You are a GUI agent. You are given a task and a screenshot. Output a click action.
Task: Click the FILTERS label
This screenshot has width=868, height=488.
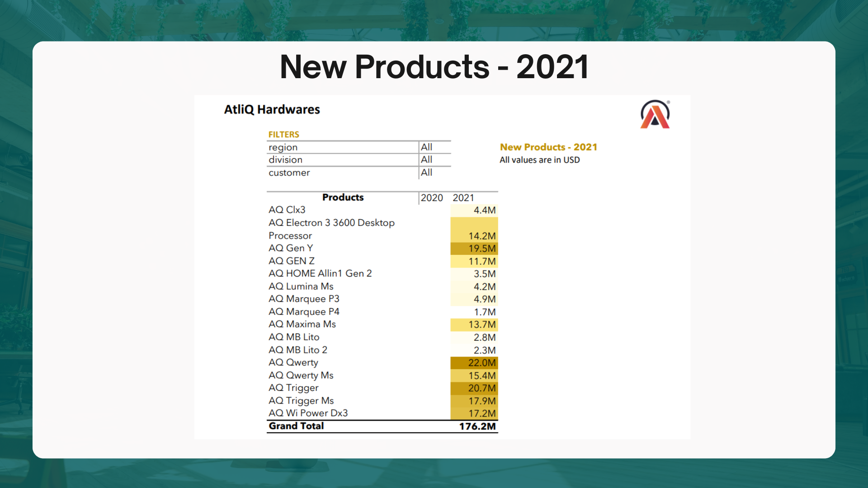283,135
